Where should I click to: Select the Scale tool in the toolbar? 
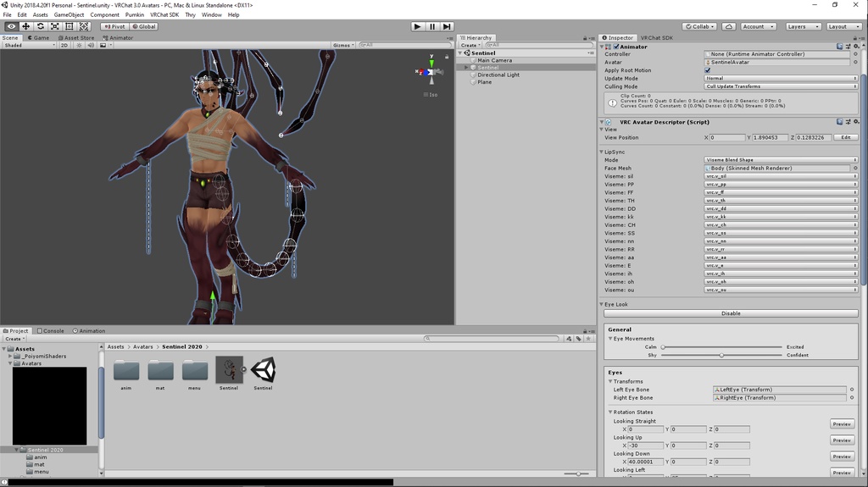(55, 26)
